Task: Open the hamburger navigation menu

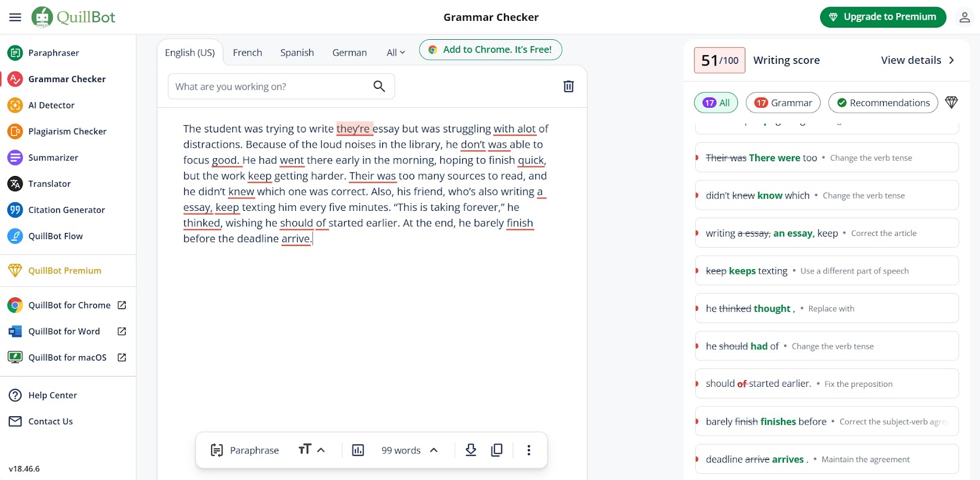Action: 15,17
